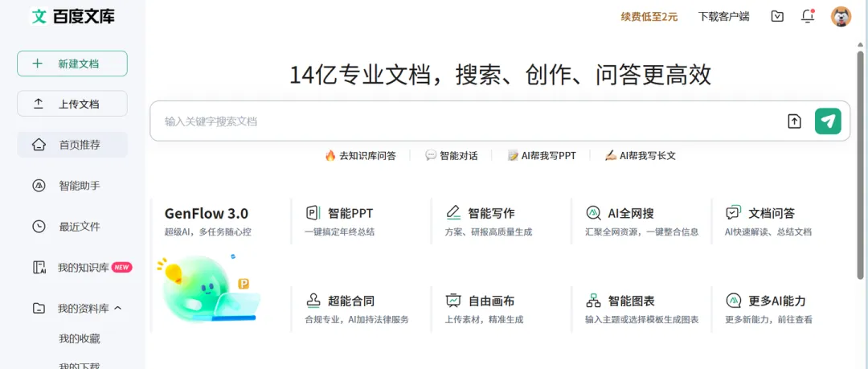
Task: Click the folder icon beside 我的资料库
Action: [39, 309]
